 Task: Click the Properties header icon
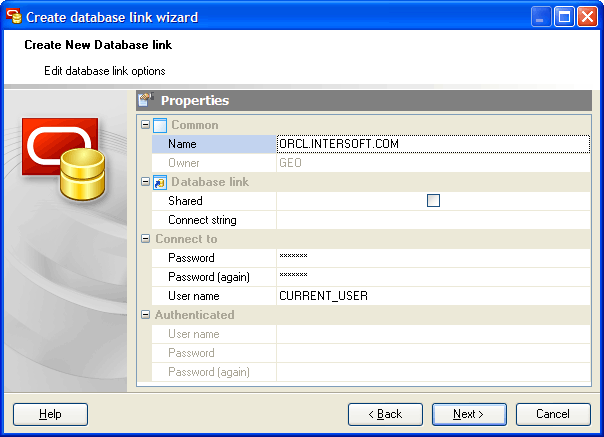146,99
